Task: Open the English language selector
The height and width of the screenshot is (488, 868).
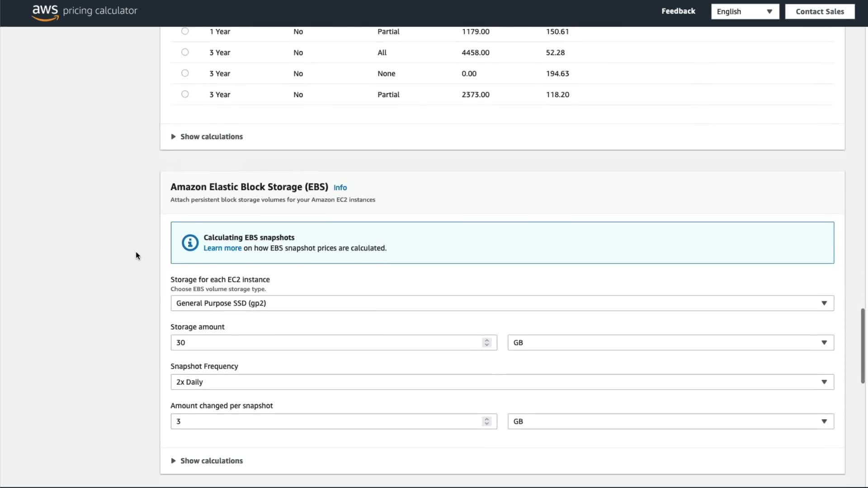Action: coord(745,12)
